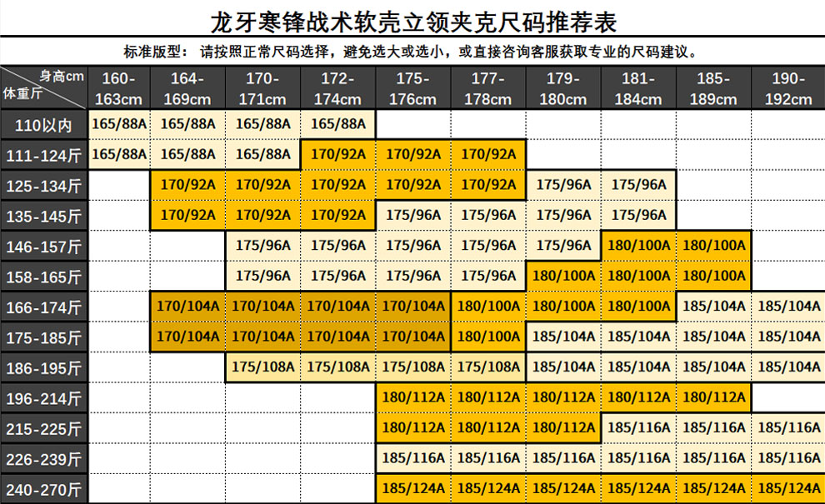Click 170/92A in 135-145斤 row, 170-171cm column

pyautogui.click(x=263, y=215)
